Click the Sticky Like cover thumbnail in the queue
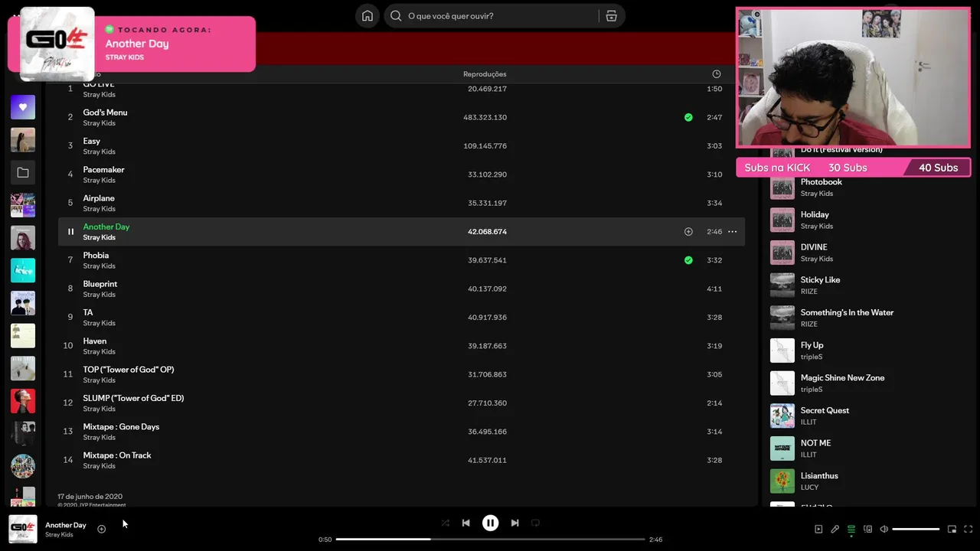This screenshot has height=551, width=980. (x=782, y=285)
